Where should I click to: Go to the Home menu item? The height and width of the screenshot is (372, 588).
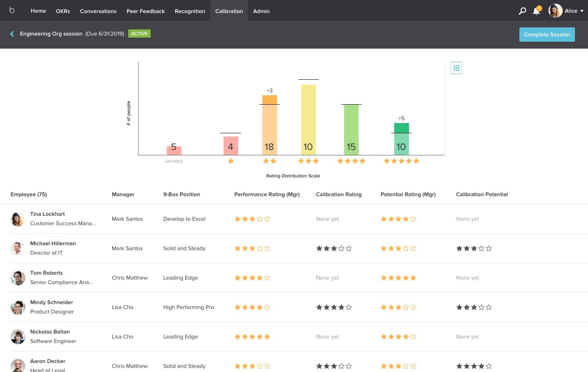[38, 11]
